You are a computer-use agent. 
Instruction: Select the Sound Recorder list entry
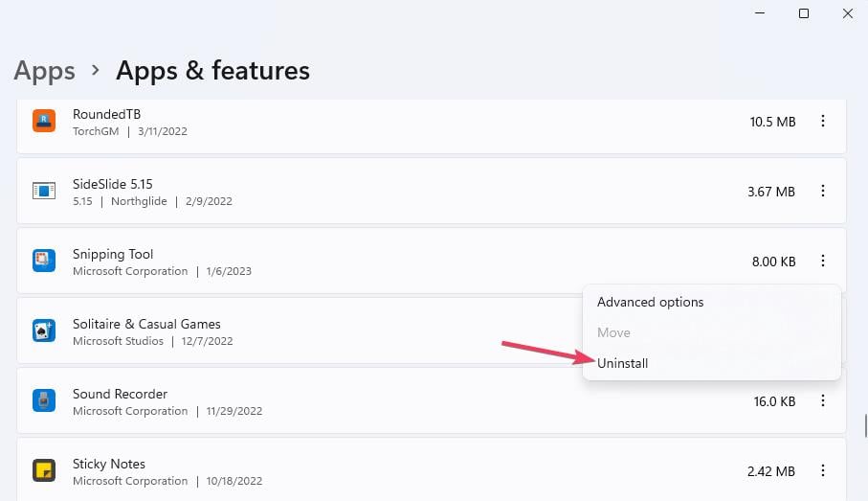(432, 400)
